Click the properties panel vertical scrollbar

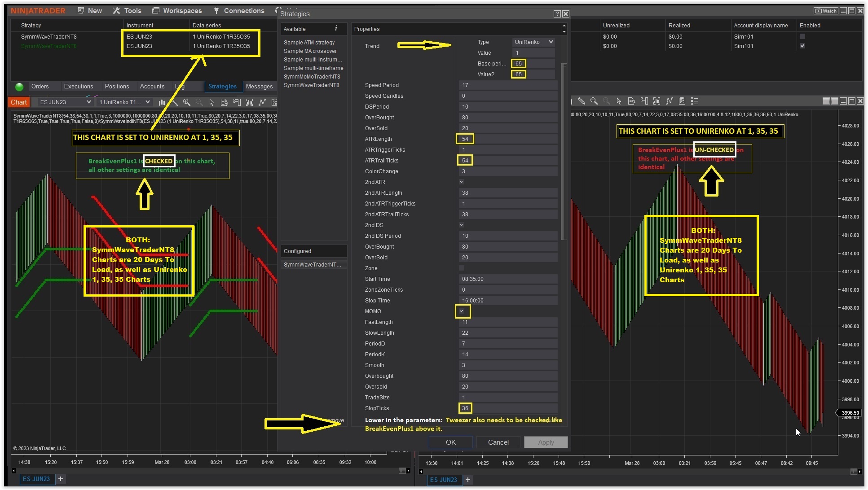coord(564,153)
